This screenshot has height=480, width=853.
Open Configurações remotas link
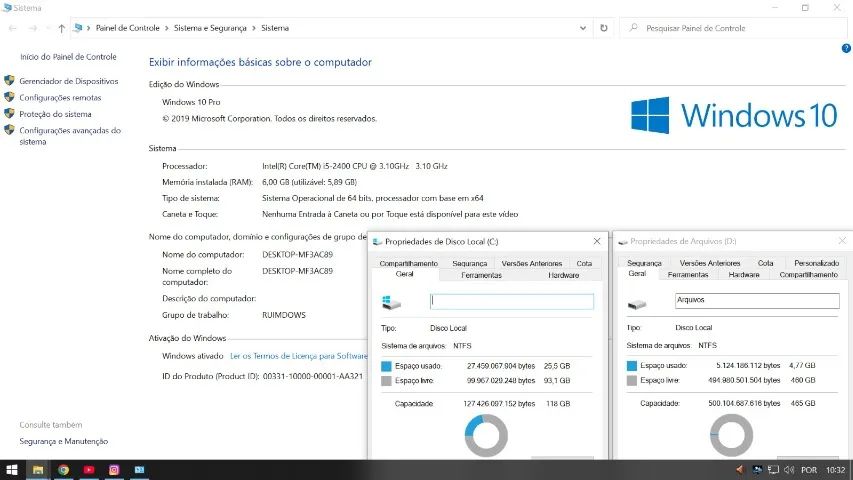click(x=60, y=97)
